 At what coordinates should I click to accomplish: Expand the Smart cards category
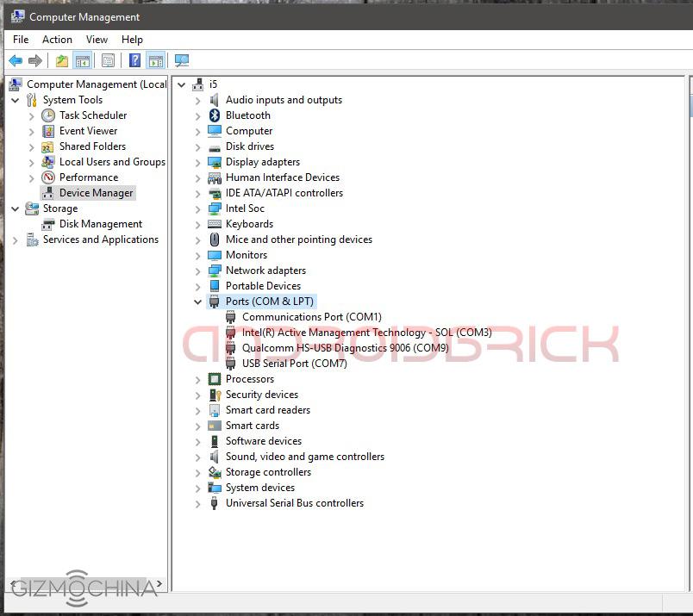coord(197,426)
